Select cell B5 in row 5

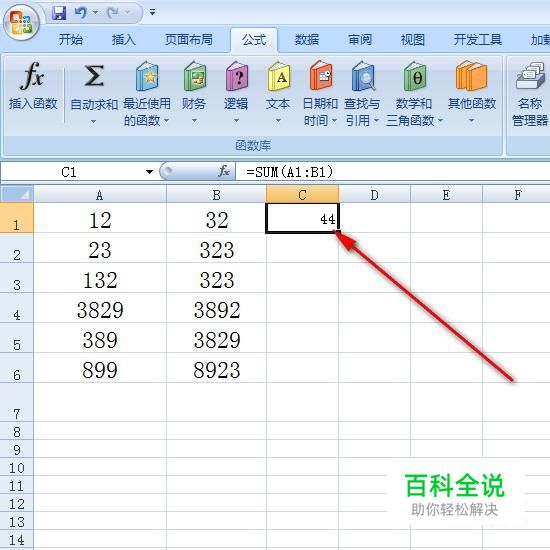[x=216, y=338]
